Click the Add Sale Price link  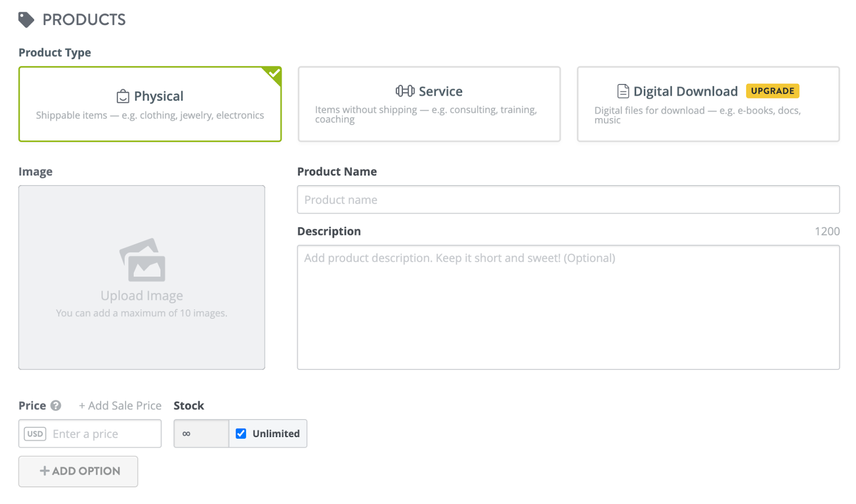pyautogui.click(x=120, y=406)
